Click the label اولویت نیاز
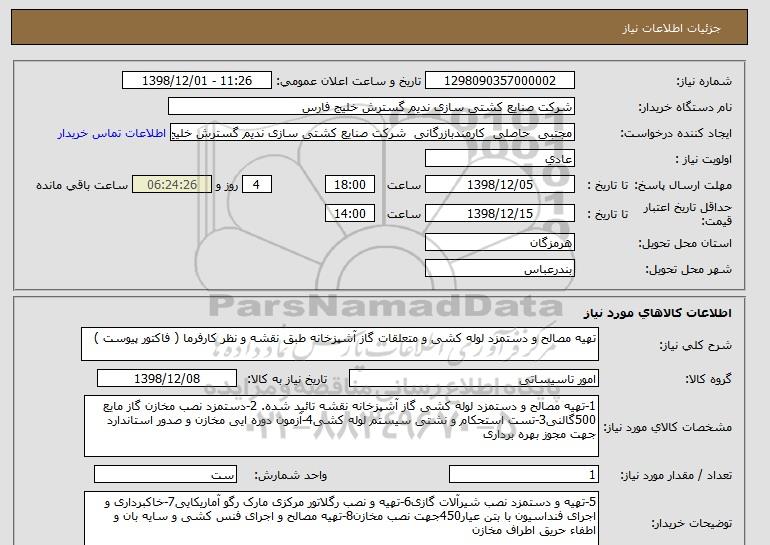The height and width of the screenshot is (545, 770). [x=704, y=159]
